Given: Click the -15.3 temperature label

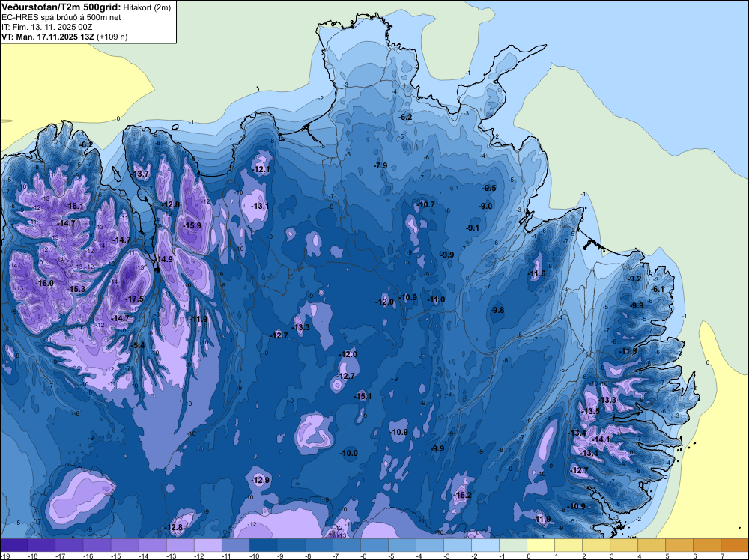Looking at the screenshot, I should pos(76,289).
